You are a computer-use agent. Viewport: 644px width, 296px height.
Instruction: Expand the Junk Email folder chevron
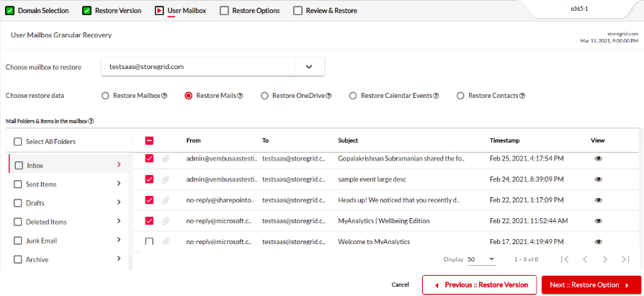(x=119, y=239)
